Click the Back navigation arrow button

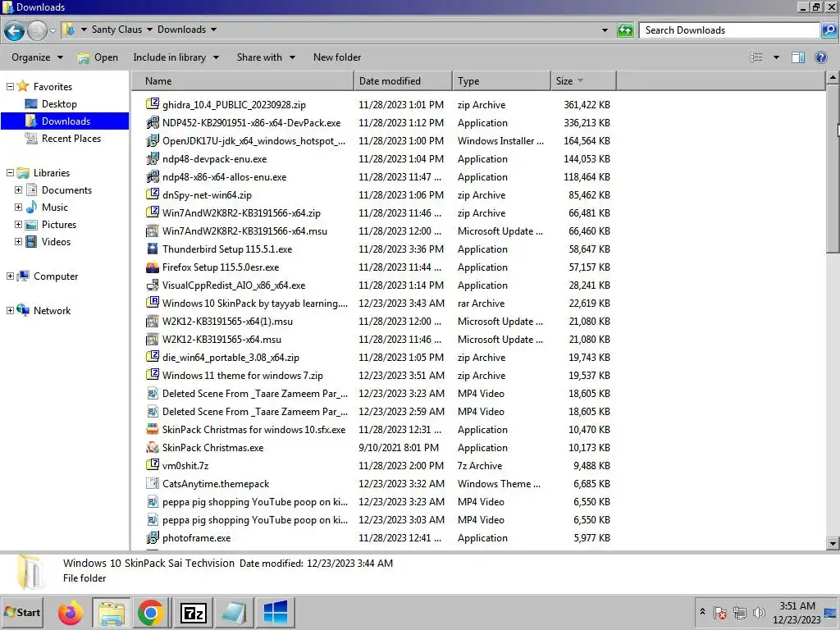coord(15,30)
